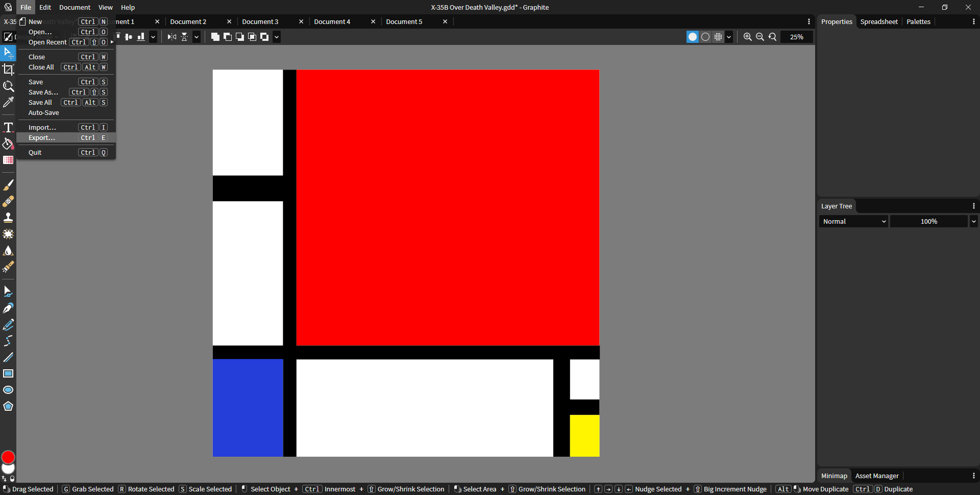Select the Patch burst tool
The image size is (980, 495).
pyautogui.click(x=8, y=234)
